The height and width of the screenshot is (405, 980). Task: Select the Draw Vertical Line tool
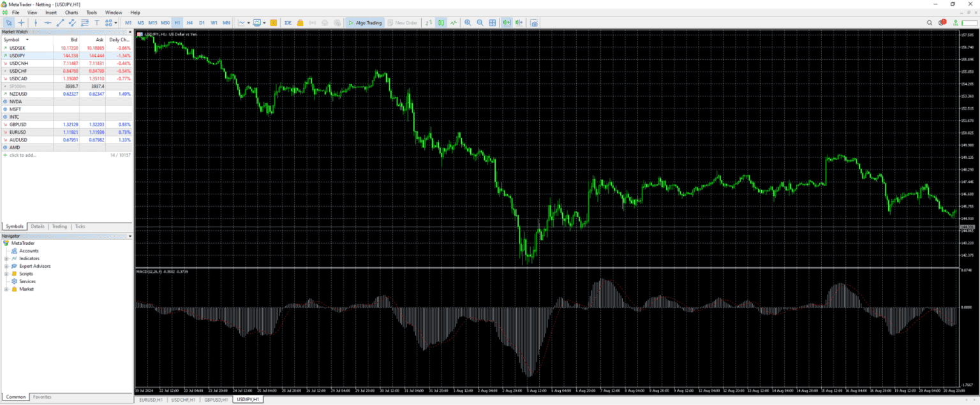(x=36, y=22)
